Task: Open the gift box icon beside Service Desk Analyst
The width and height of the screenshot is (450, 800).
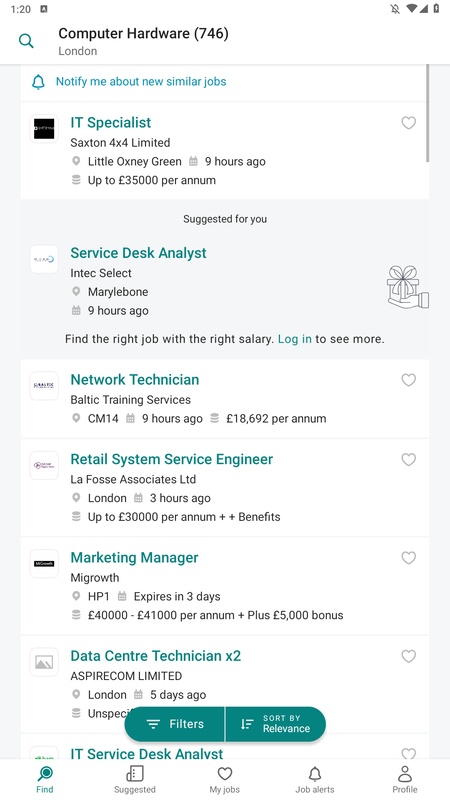Action: pos(408,287)
